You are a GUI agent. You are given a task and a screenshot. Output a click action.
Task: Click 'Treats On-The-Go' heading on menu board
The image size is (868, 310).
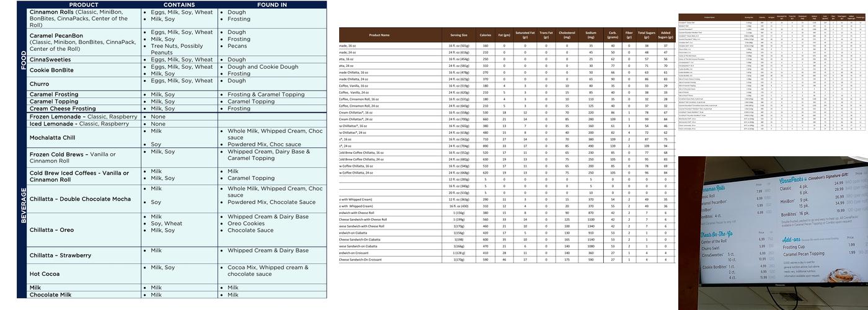pyautogui.click(x=715, y=234)
